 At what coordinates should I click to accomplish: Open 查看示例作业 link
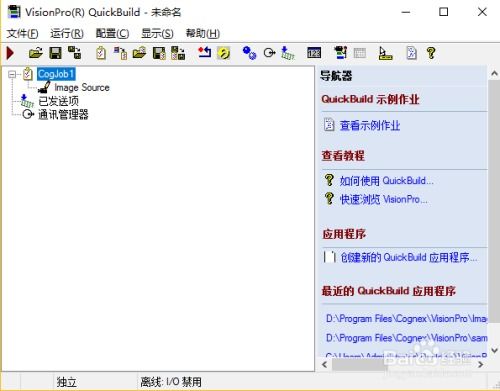370,125
